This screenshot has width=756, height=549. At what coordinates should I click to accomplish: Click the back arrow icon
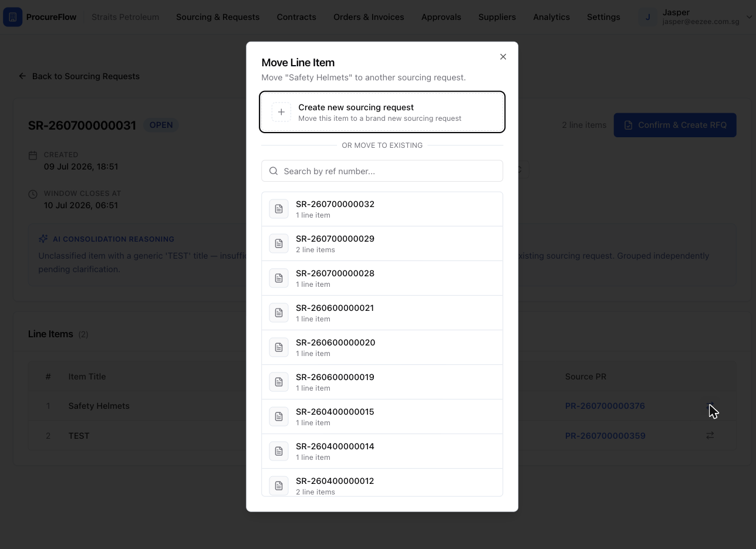22,76
